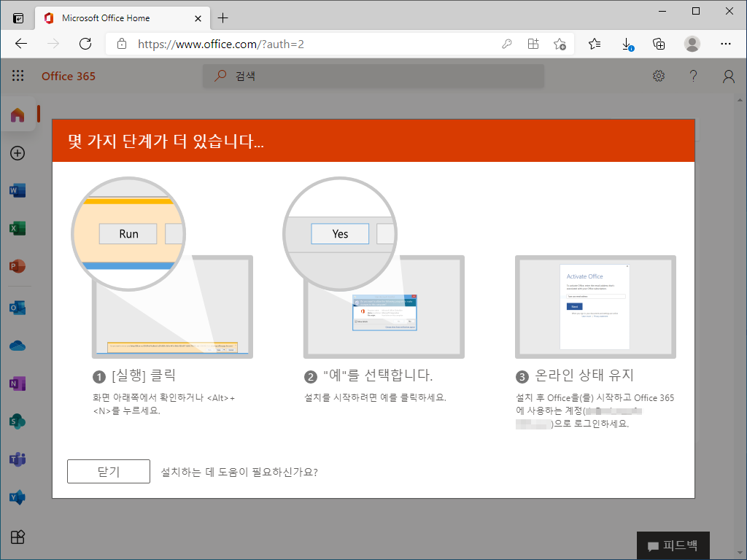Image resolution: width=747 pixels, height=560 pixels.
Task: Click the Yes step illustration
Action: pyautogui.click(x=374, y=268)
